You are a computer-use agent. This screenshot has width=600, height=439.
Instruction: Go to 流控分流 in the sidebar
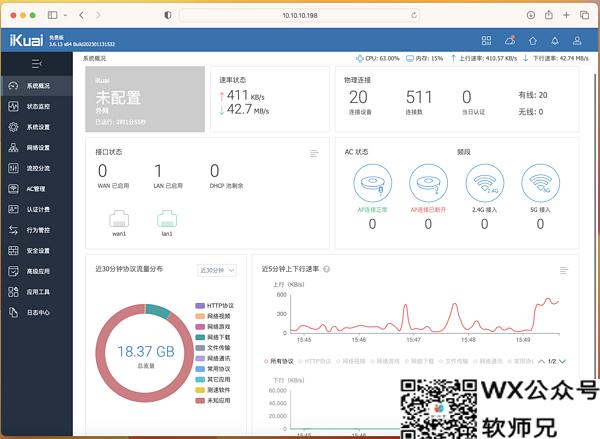click(37, 168)
